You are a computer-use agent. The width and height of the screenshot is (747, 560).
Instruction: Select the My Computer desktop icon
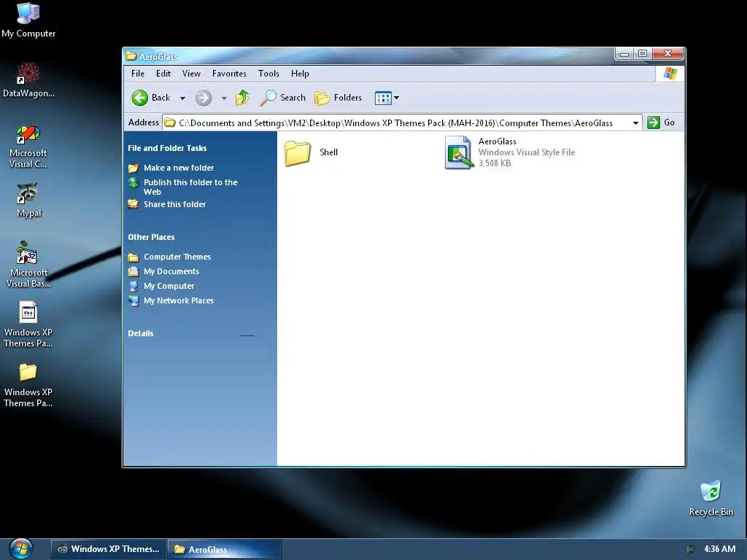tap(28, 14)
